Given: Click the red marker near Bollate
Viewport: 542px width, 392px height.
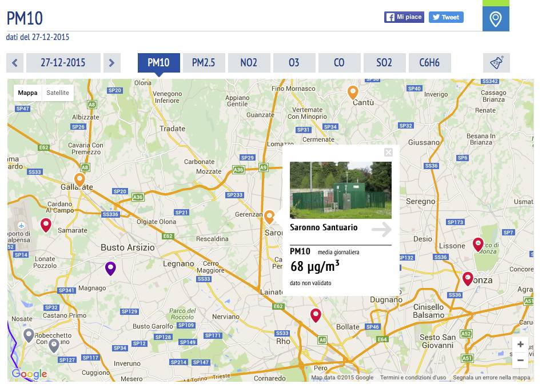Looking at the screenshot, I should (x=316, y=314).
